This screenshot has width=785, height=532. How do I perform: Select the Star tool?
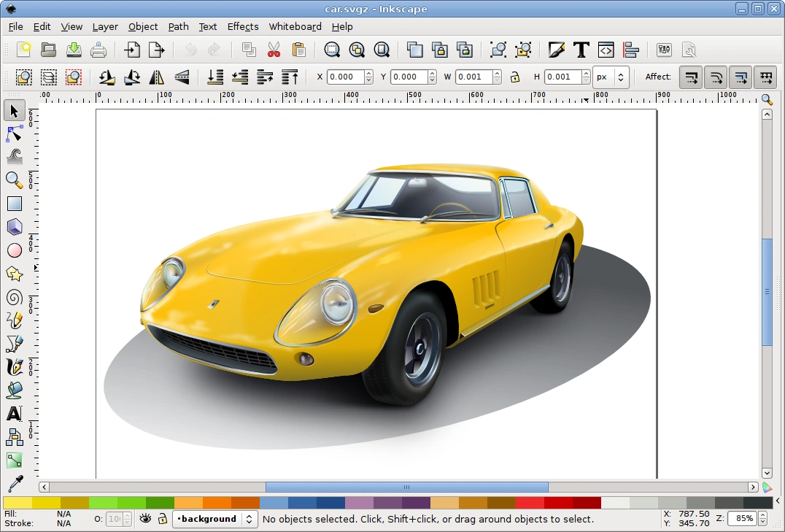point(14,274)
